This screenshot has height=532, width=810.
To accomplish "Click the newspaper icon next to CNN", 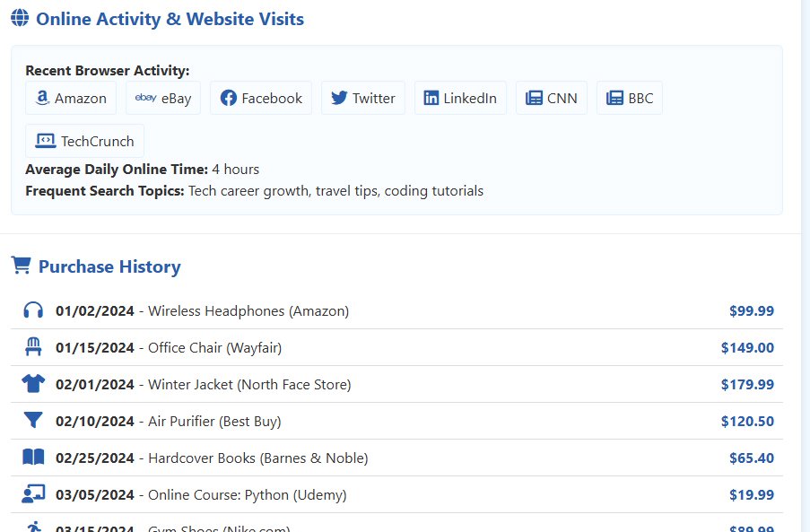I will pos(534,98).
